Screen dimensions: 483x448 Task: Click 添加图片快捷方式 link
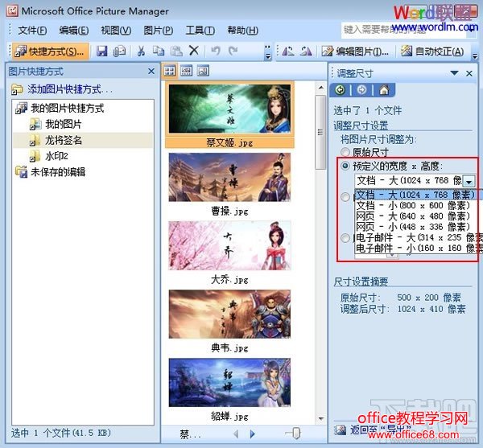click(69, 90)
